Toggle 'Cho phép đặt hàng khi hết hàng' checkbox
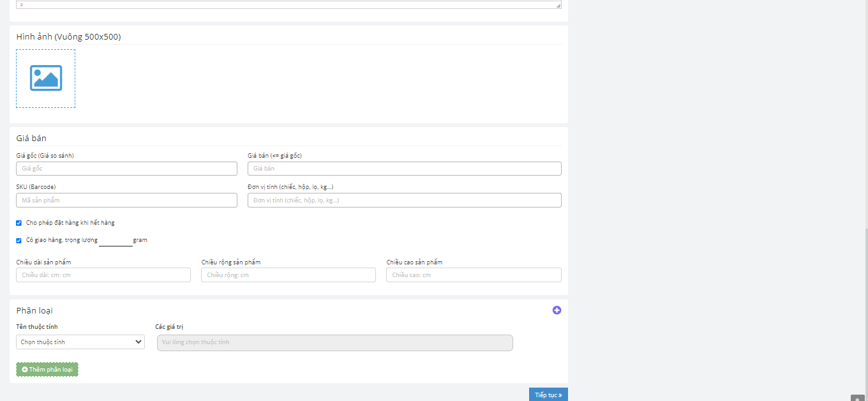Viewport: 868px width, 401px height. coord(19,223)
